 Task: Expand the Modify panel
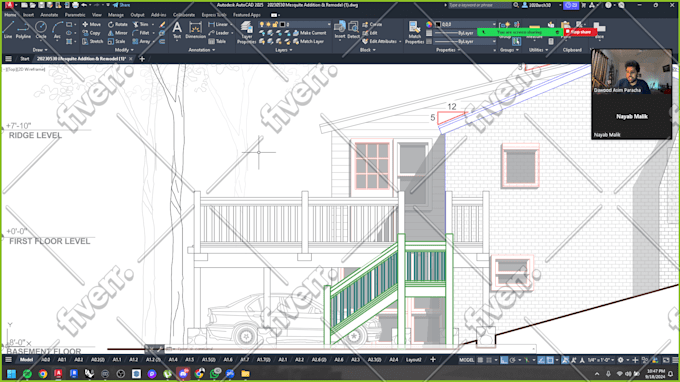pyautogui.click(x=124, y=50)
